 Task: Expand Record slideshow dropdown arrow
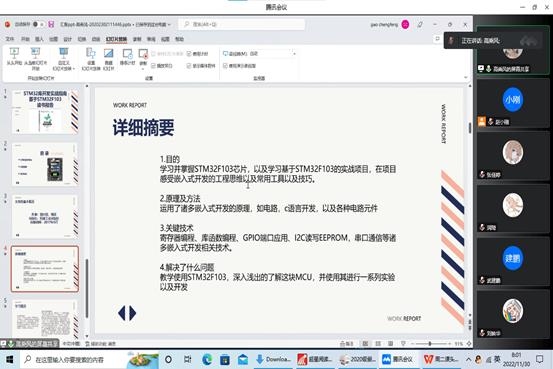[143, 69]
